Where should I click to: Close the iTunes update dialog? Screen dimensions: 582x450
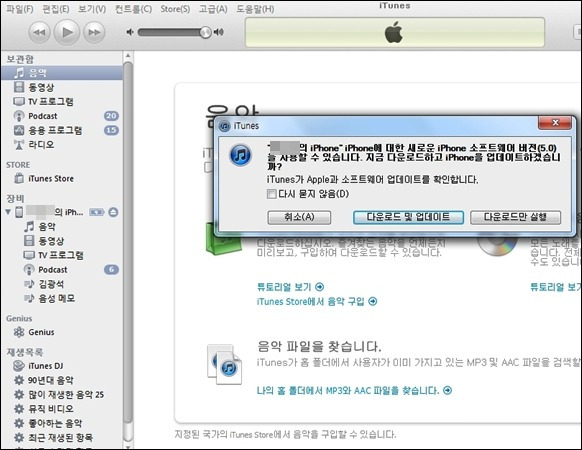(x=555, y=123)
